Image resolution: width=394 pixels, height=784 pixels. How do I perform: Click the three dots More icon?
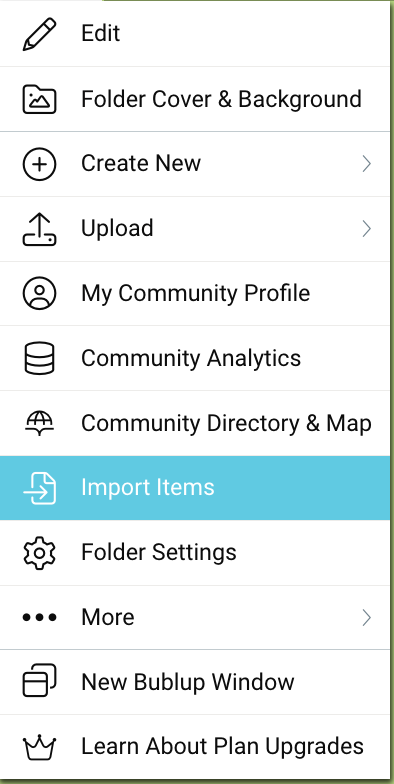point(40,618)
